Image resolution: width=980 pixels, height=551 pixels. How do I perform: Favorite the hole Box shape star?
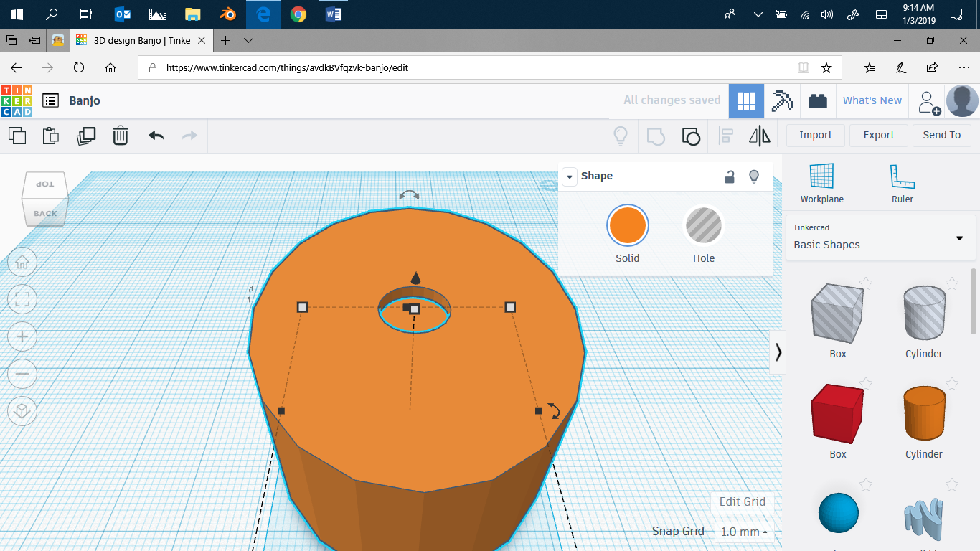pos(866,283)
